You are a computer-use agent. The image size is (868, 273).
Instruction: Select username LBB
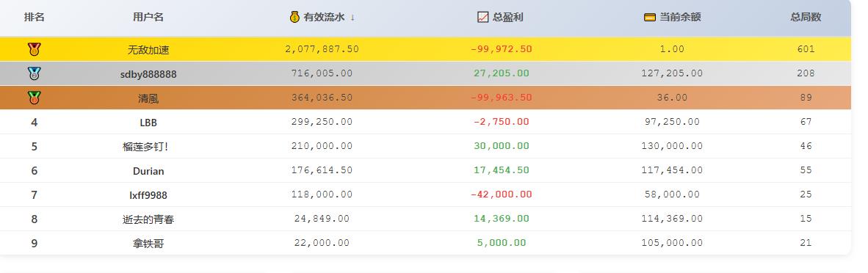click(x=148, y=123)
